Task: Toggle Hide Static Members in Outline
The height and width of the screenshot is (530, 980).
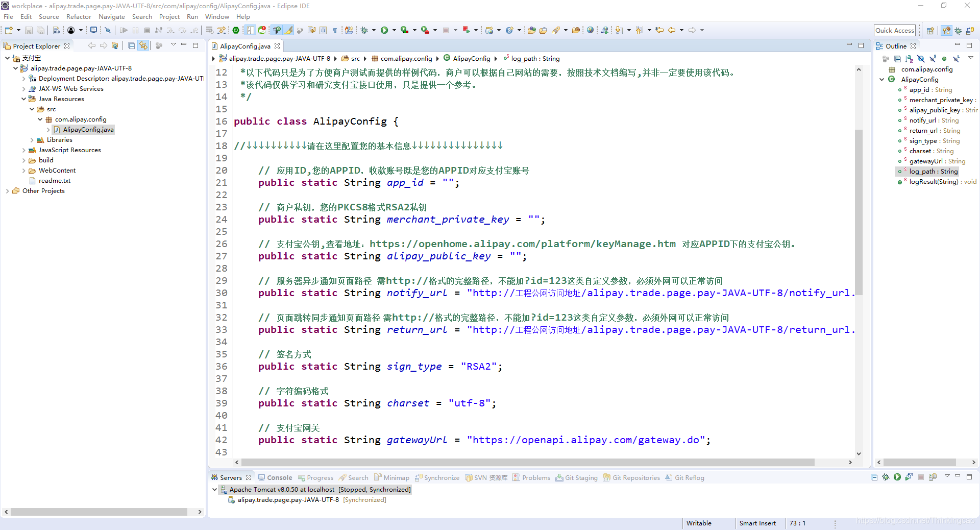Action: pyautogui.click(x=933, y=59)
